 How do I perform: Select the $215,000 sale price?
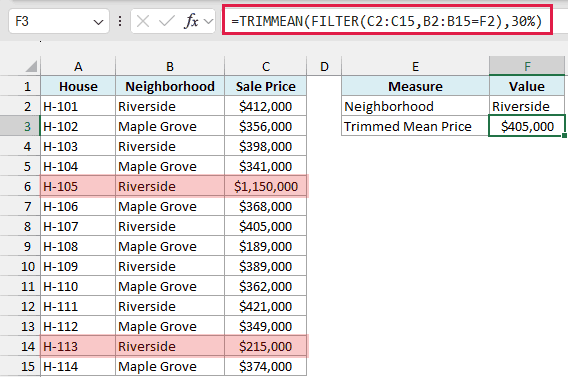tap(266, 346)
